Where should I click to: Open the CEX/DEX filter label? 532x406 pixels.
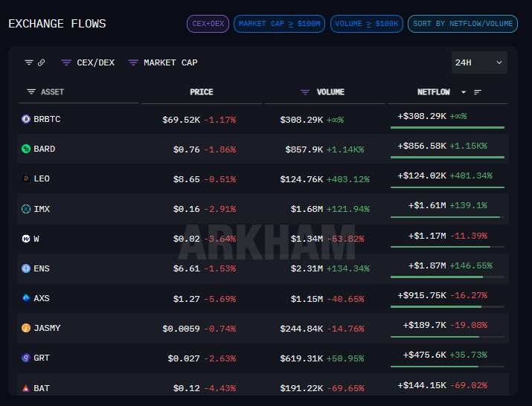pyautogui.click(x=96, y=62)
